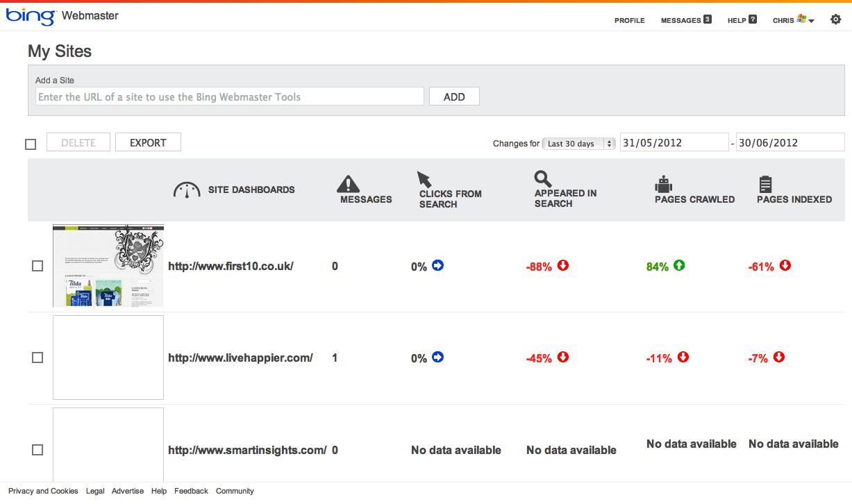Screen dimensions: 852x504
Task: Click green up arrow for first10 pages crawled
Action: (679, 265)
